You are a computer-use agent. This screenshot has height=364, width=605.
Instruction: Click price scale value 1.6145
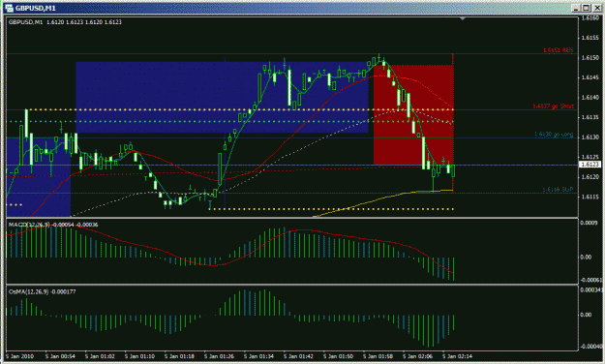pyautogui.click(x=590, y=77)
